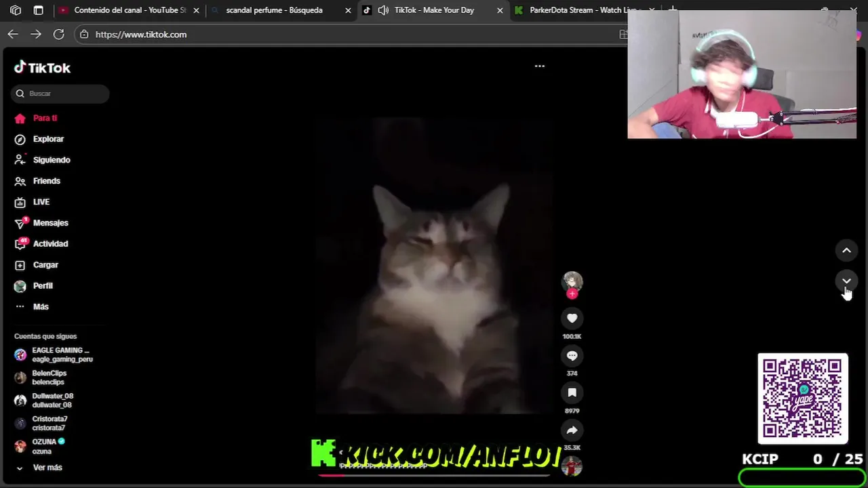Viewport: 868px width, 488px height.
Task: Open the browser tab actions menu
Action: 39,10
